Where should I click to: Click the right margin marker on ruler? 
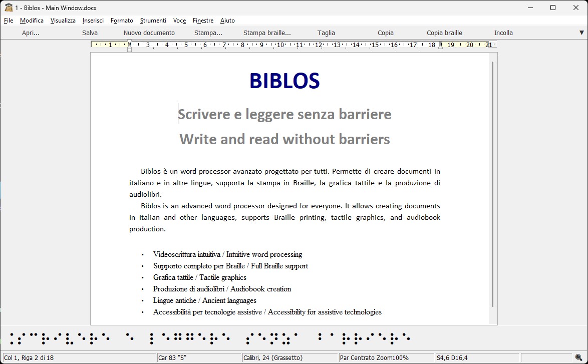441,47
